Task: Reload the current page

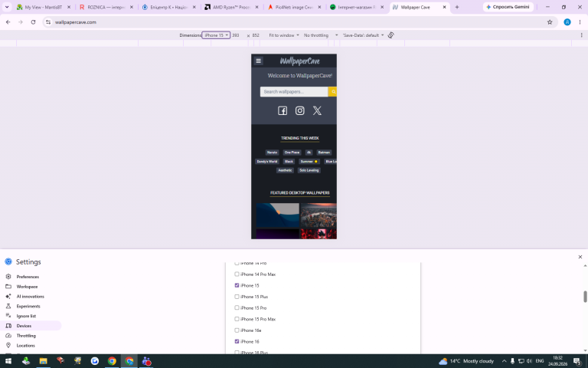Action: click(x=33, y=22)
